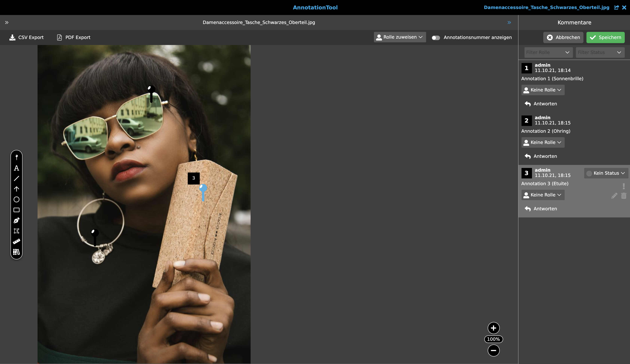Select the rectangle shape tool
630x364 pixels.
(x=17, y=210)
